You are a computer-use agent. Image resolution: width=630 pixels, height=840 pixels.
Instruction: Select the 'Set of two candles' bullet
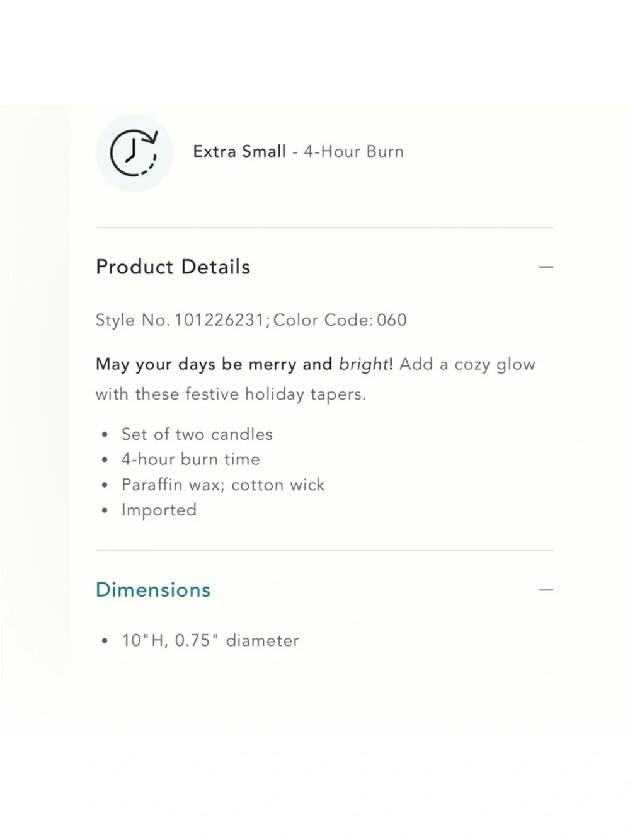(x=197, y=434)
